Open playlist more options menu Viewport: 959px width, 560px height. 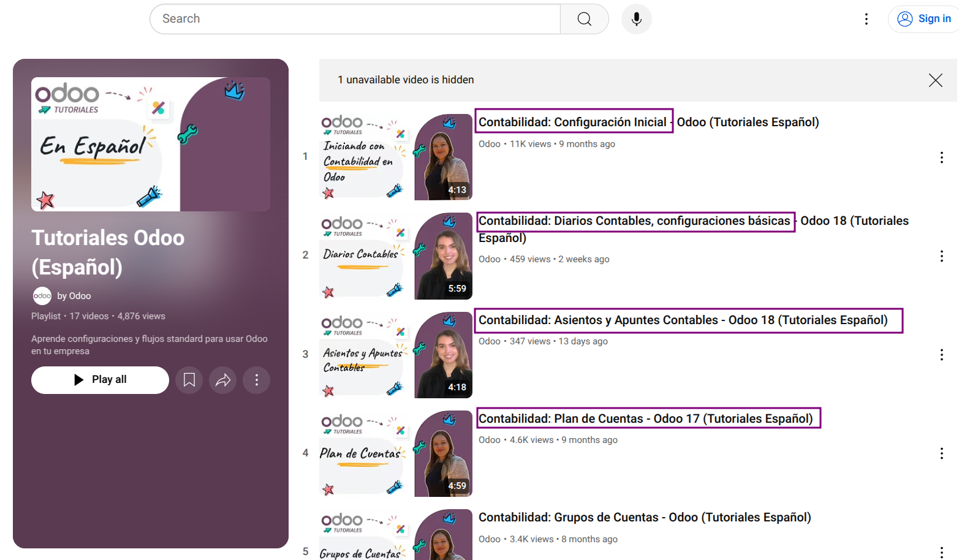257,380
